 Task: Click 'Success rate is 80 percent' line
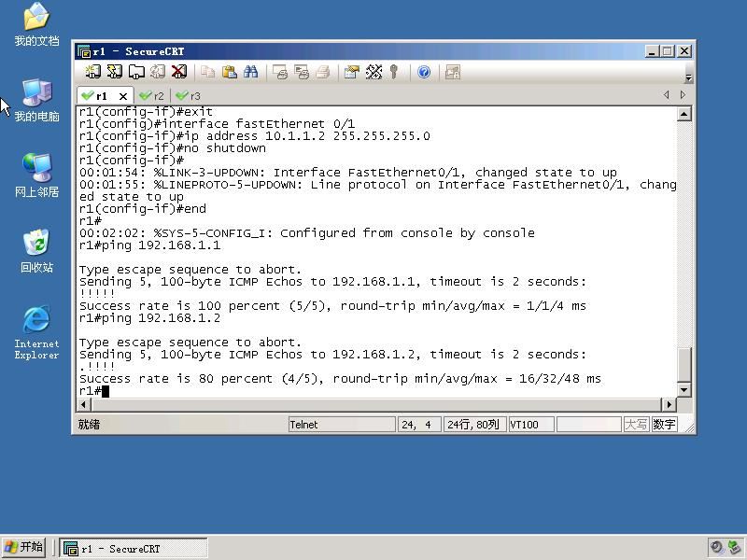[340, 379]
